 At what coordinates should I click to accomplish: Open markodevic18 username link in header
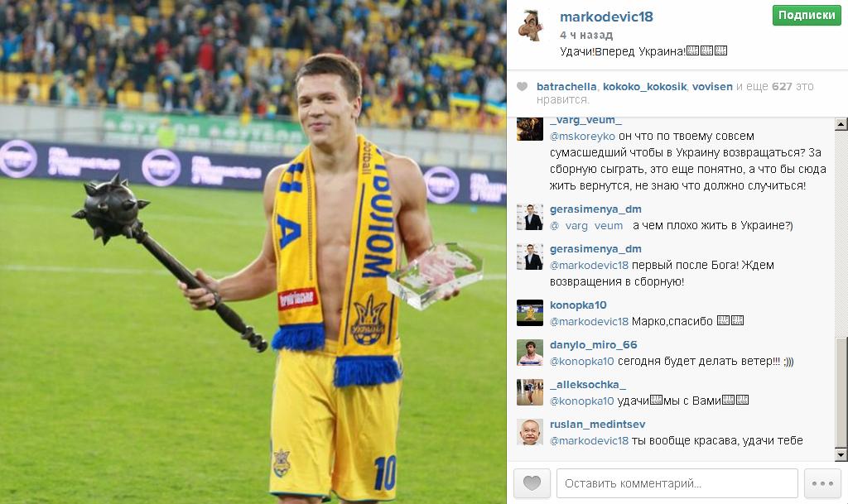[606, 17]
